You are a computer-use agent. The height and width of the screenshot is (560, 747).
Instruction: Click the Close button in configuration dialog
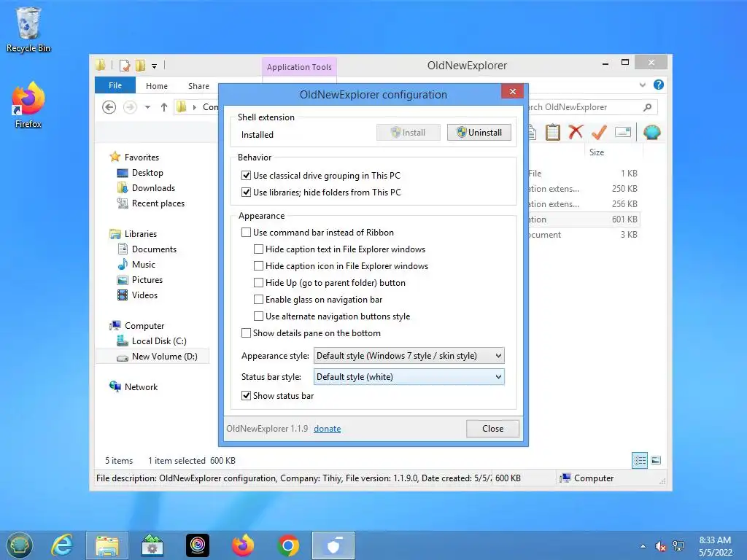click(492, 429)
